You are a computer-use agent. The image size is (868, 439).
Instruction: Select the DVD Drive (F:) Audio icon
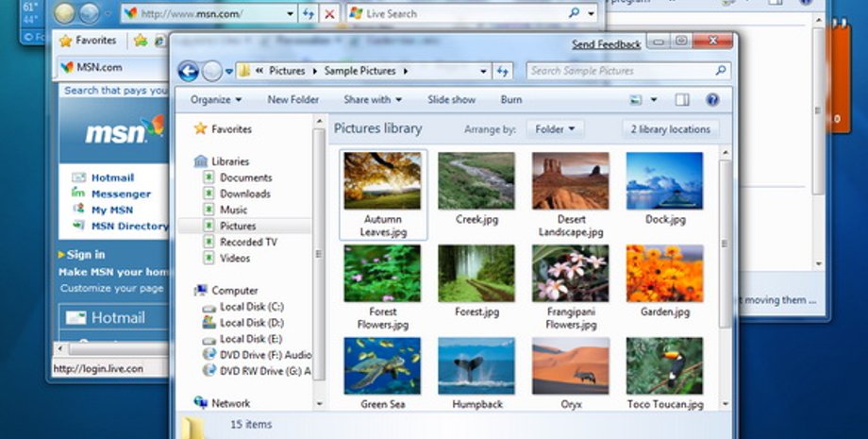pos(209,355)
